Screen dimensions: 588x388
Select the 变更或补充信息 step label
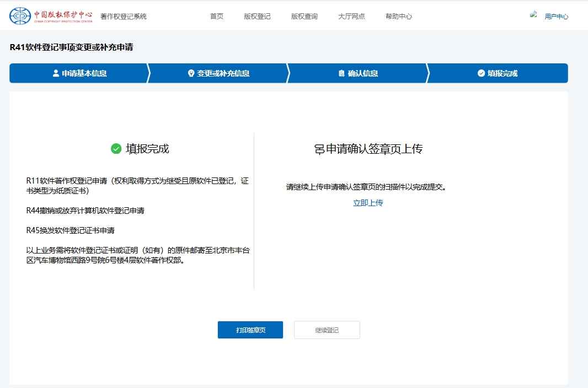(223, 73)
